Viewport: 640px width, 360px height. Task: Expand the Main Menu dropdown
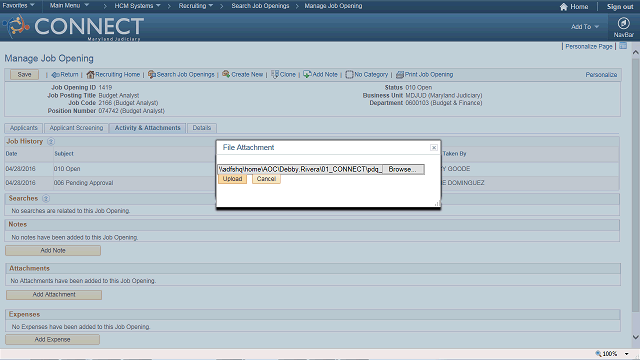pyautogui.click(x=69, y=6)
